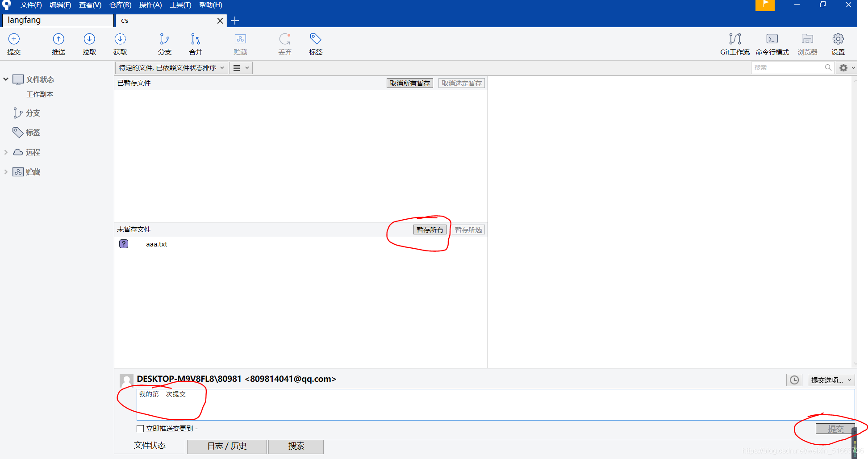The image size is (868, 459).
Task: Switch to the langfang tab
Action: 58,21
